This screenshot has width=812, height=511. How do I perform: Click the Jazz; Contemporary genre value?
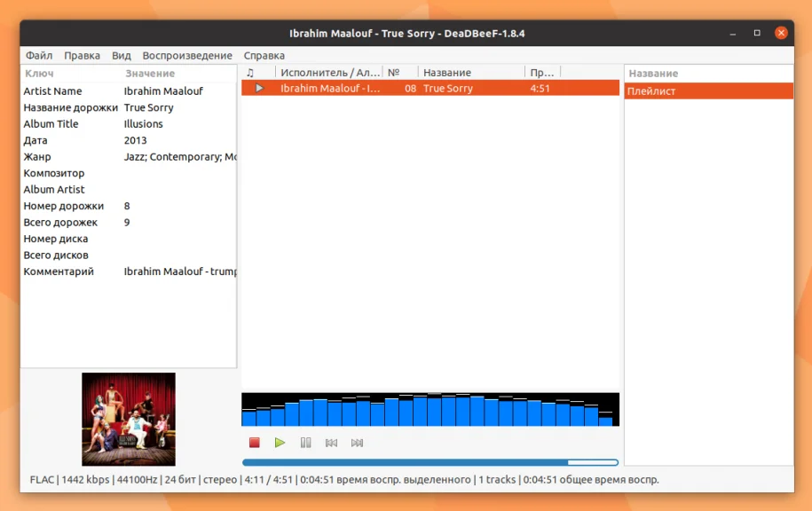179,157
